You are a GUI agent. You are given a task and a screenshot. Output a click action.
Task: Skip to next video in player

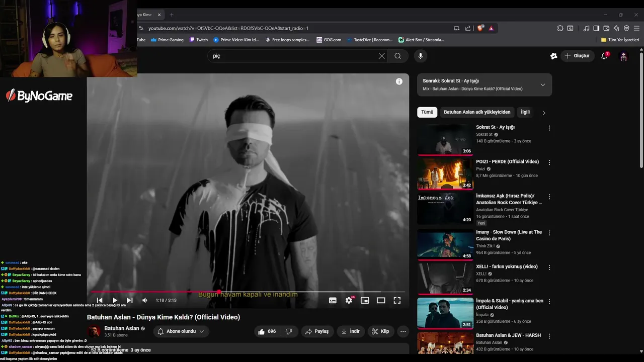point(129,300)
